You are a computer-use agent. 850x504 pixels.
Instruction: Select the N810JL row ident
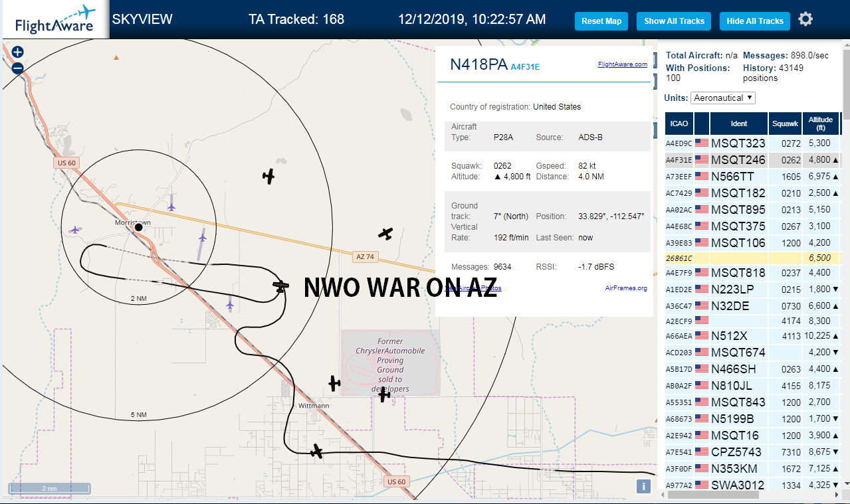[732, 385]
